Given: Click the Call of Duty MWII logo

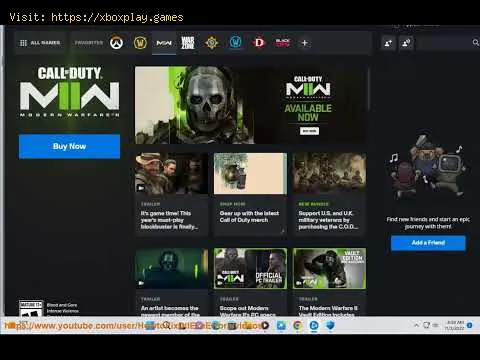Looking at the screenshot, I should point(69,92).
